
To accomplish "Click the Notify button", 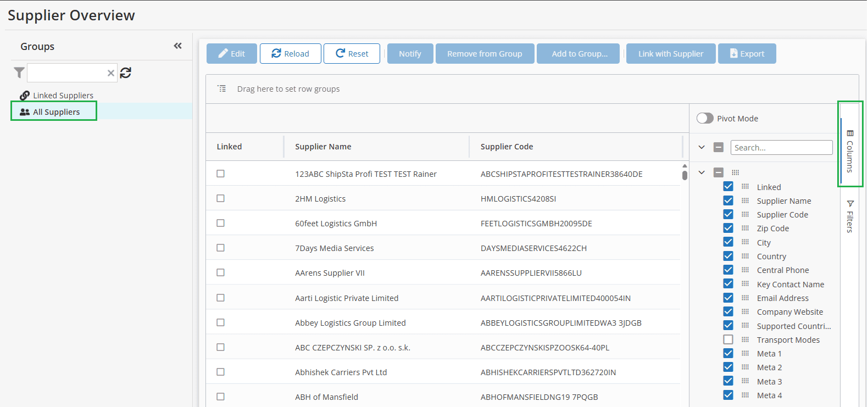I will pyautogui.click(x=410, y=54).
